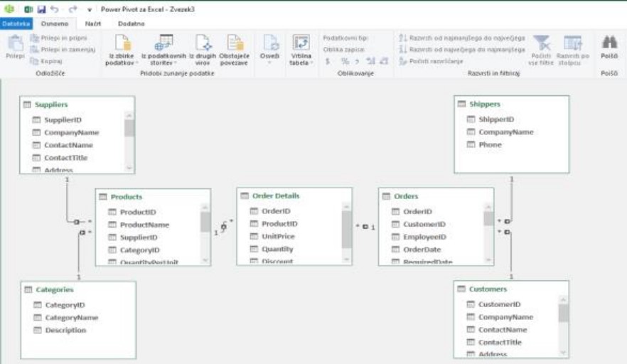This screenshot has height=364, width=627.
Task: Select Quantity in Order Details
Action: click(x=277, y=249)
